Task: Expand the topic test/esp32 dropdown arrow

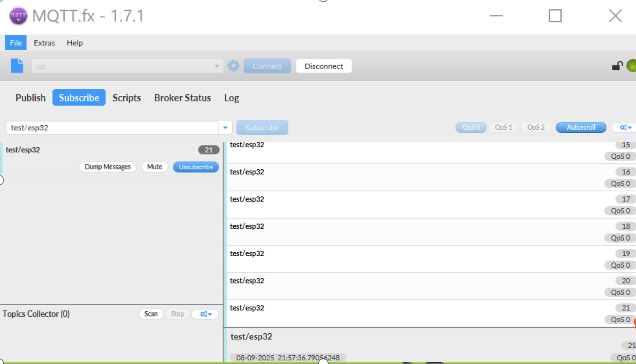Action: coord(225,128)
